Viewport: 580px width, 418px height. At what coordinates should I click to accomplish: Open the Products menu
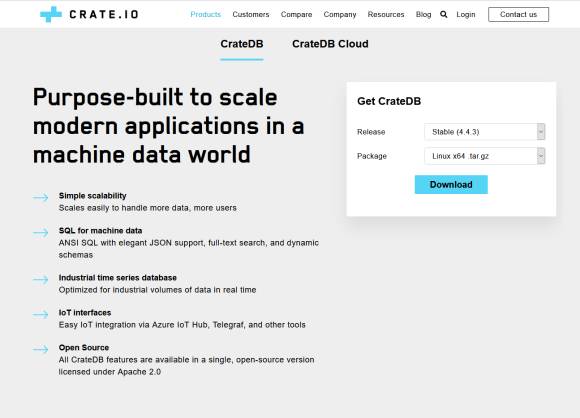click(x=206, y=14)
